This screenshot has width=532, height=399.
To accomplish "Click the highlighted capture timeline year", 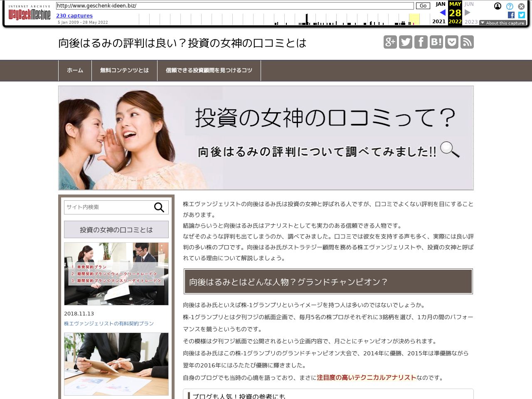I will click(414, 20).
